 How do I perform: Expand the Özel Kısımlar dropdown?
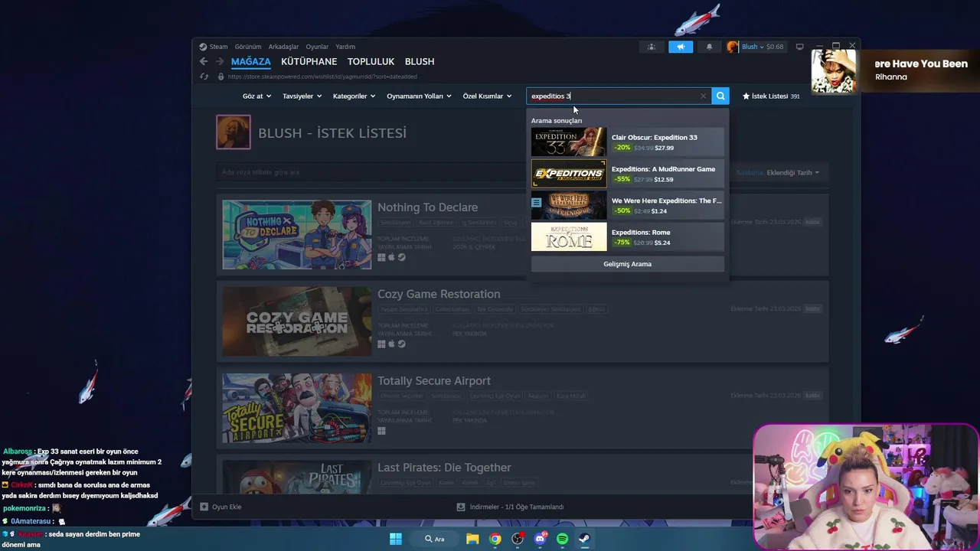coord(487,96)
